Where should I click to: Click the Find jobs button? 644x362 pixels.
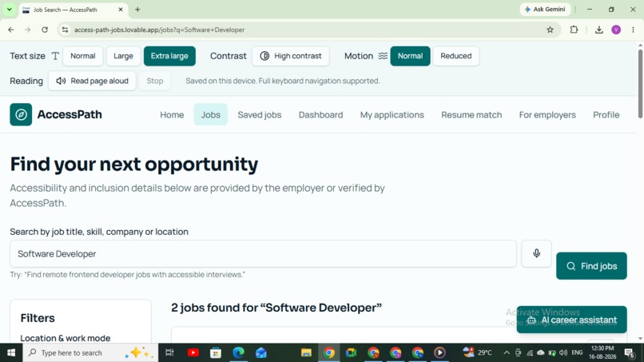coord(591,266)
